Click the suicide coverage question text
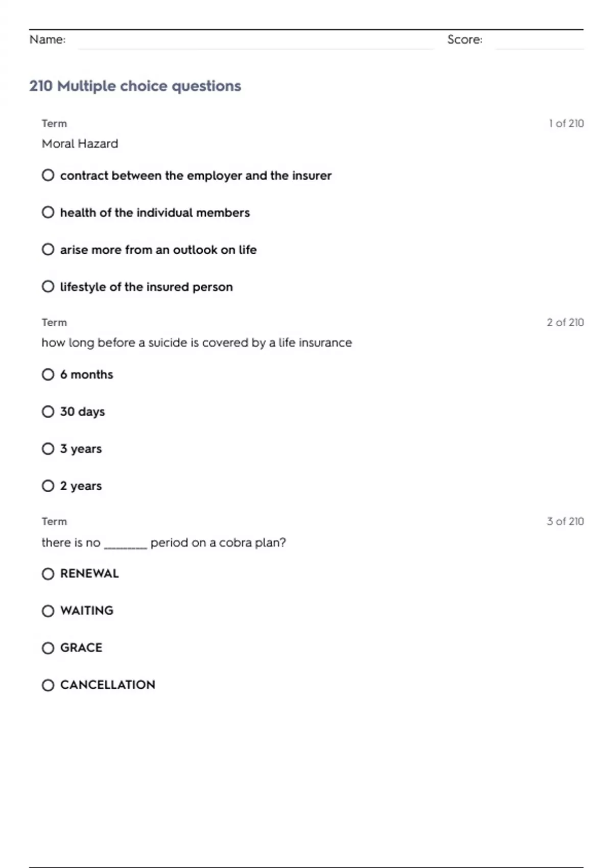 coord(197,343)
